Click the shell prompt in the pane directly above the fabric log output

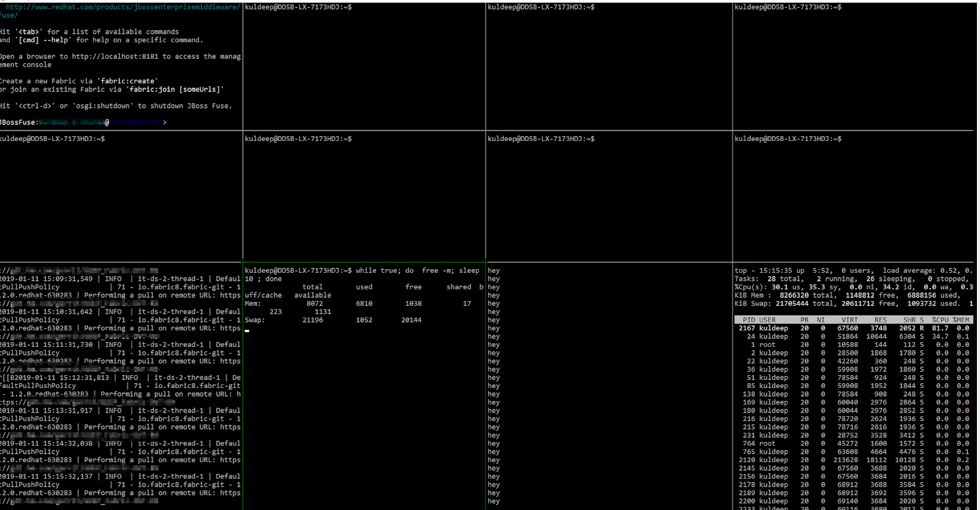(52, 139)
